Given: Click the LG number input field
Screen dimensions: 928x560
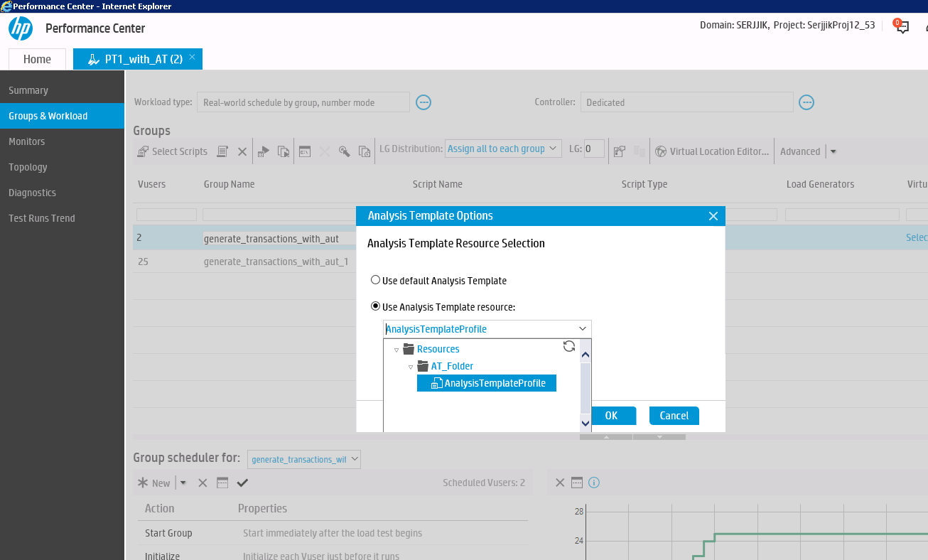Looking at the screenshot, I should click(x=594, y=149).
